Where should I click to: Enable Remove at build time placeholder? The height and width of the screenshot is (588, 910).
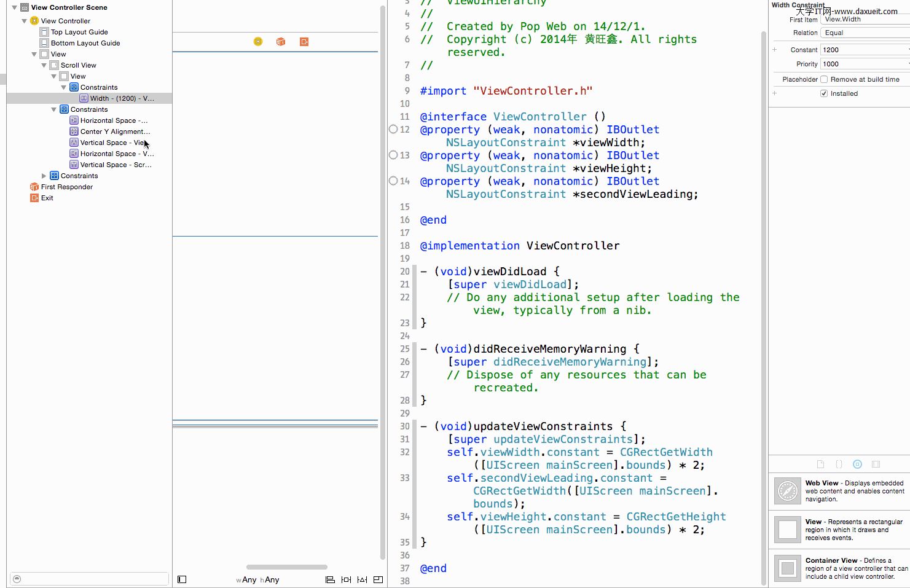[824, 79]
